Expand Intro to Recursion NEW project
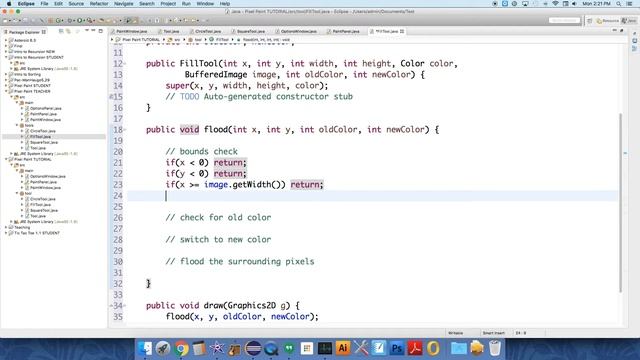 tap(6, 52)
